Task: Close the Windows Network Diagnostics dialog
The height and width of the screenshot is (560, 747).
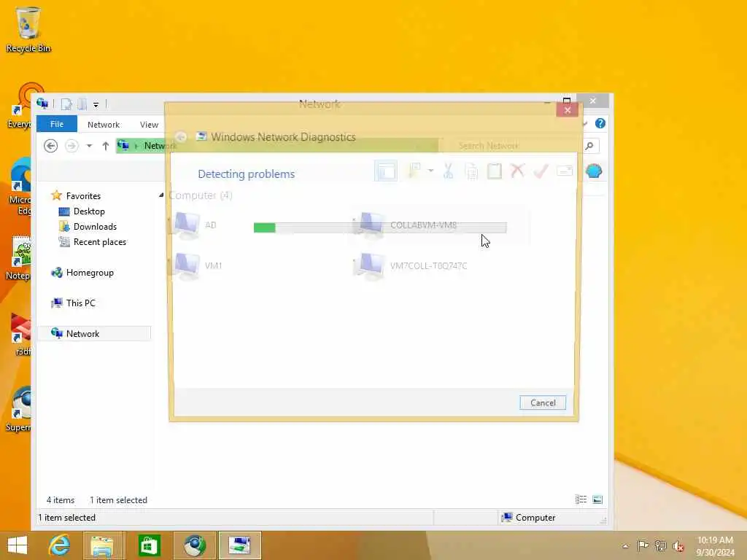Action: click(x=567, y=110)
